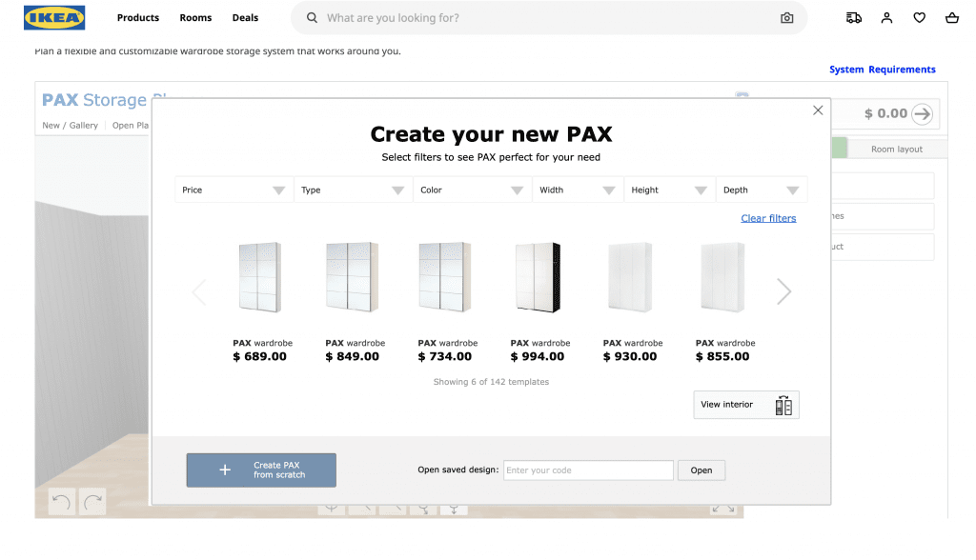Select the $ 855.00 PAX wardrobe thumbnail
Screen dimensions: 976x560
coord(722,277)
